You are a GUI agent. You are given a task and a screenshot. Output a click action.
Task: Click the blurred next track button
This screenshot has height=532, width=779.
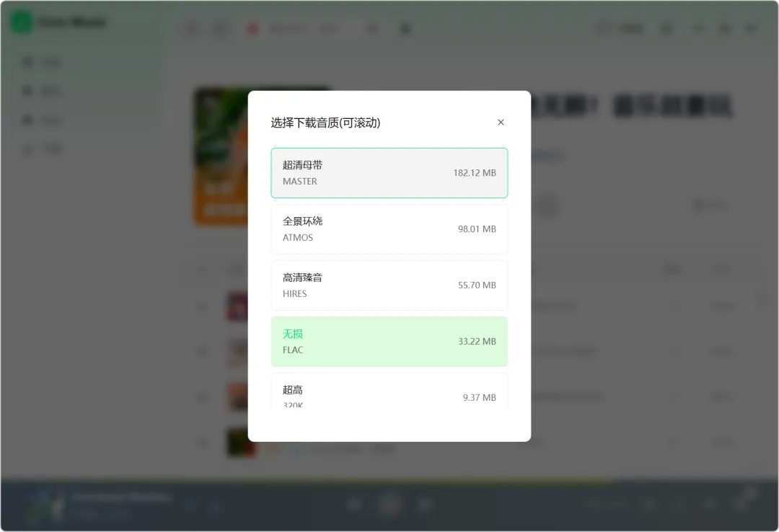(424, 505)
